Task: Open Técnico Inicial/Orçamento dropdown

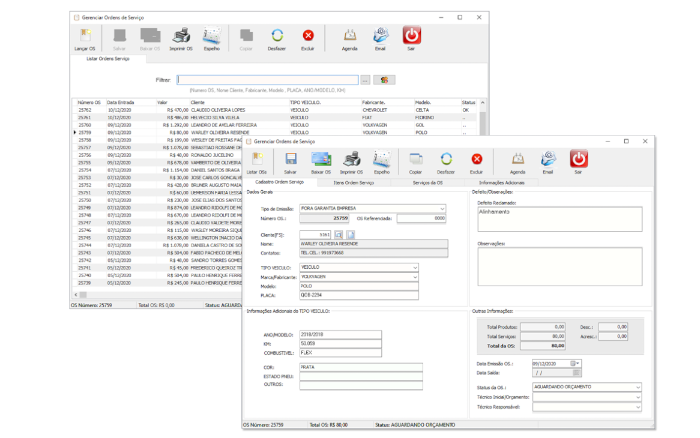Action: (638, 397)
